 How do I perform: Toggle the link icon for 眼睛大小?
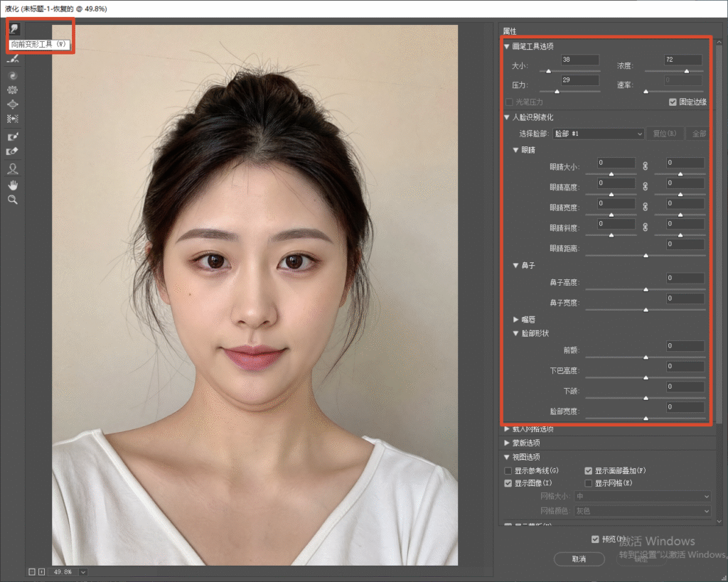[x=645, y=166]
